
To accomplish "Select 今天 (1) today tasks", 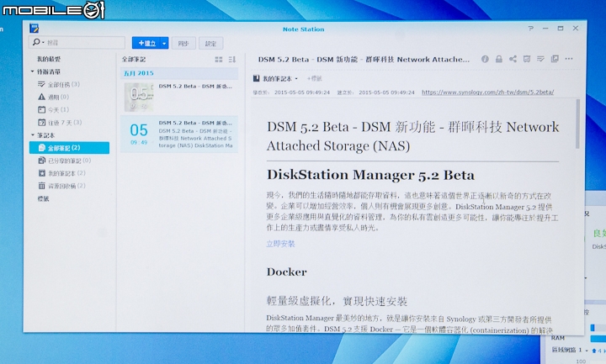I will point(53,109).
